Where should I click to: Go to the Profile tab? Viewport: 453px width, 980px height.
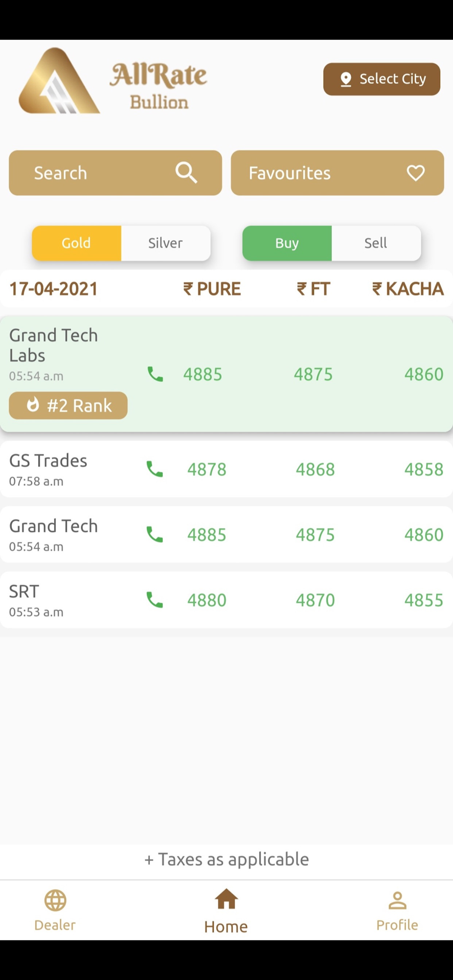(397, 910)
